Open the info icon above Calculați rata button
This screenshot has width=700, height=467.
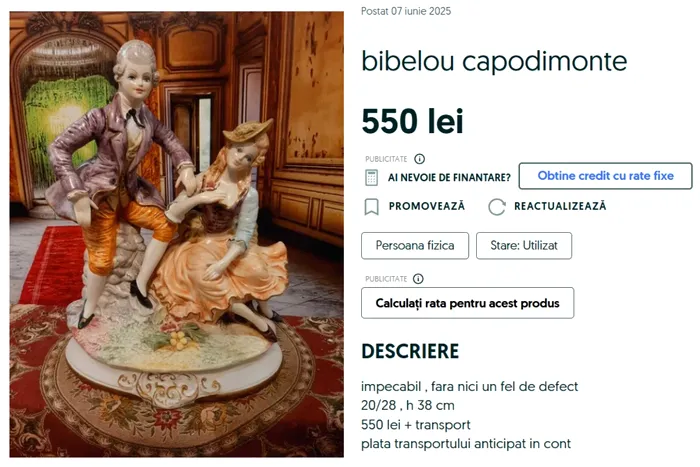418,279
